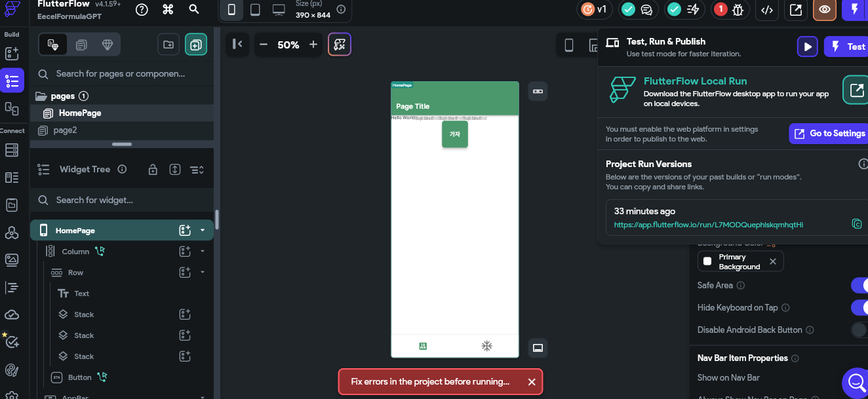Select the pages and components tab
Image resolution: width=868 pixels, height=399 pixels.
[x=53, y=45]
